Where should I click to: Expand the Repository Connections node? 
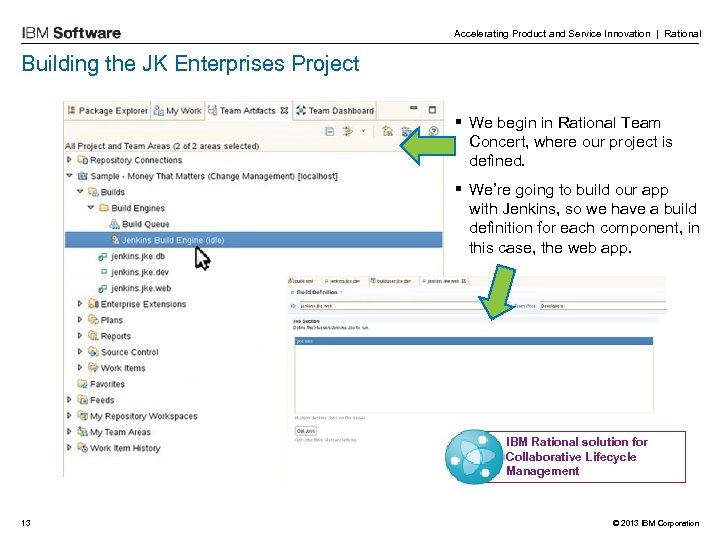(x=69, y=160)
